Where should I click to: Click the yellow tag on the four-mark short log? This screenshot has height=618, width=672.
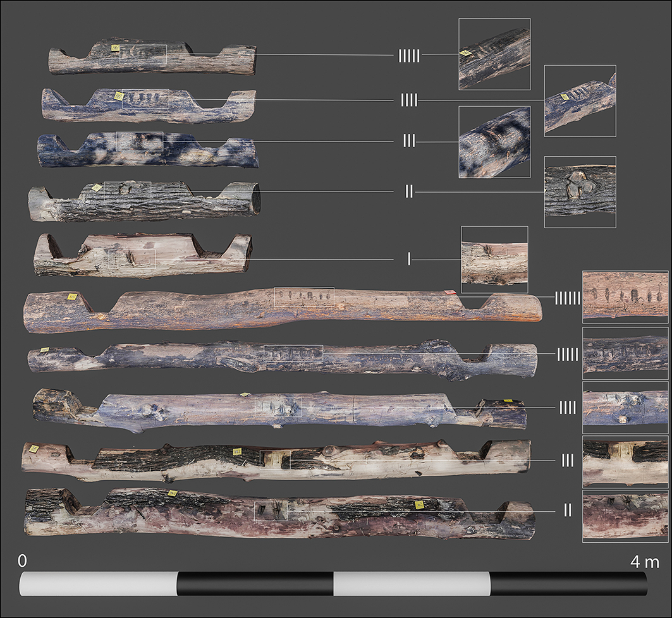click(118, 96)
